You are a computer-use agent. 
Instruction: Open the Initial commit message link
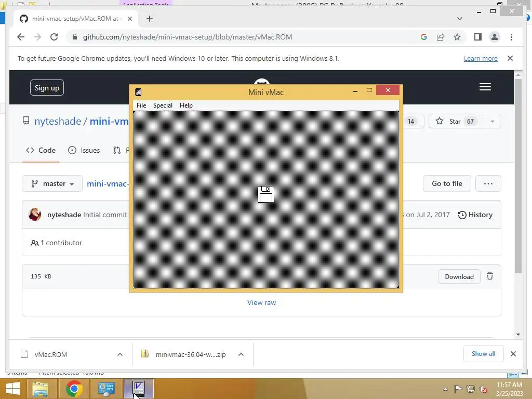pyautogui.click(x=105, y=215)
